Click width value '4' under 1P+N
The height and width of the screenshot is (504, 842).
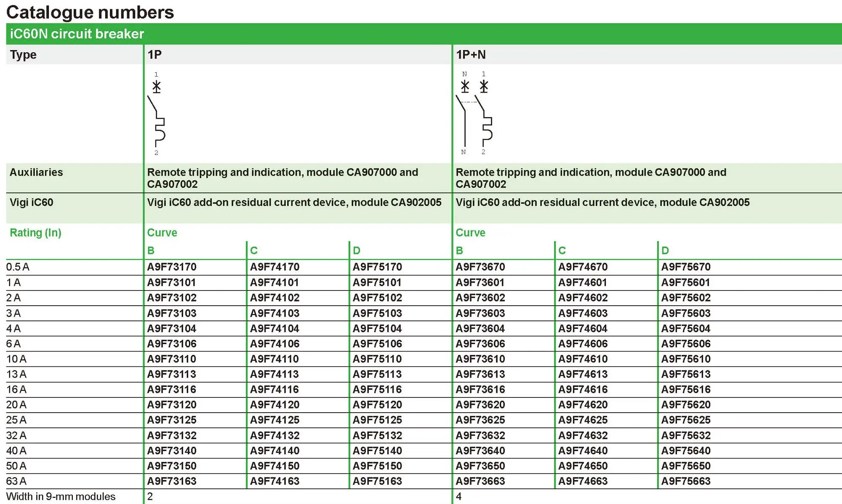pos(459,497)
